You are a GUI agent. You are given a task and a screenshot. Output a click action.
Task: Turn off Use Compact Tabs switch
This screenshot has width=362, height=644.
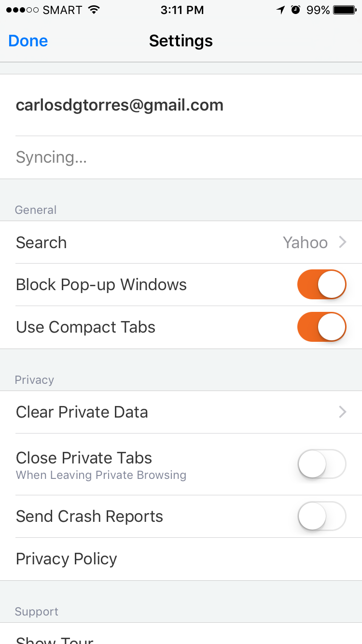tap(322, 327)
